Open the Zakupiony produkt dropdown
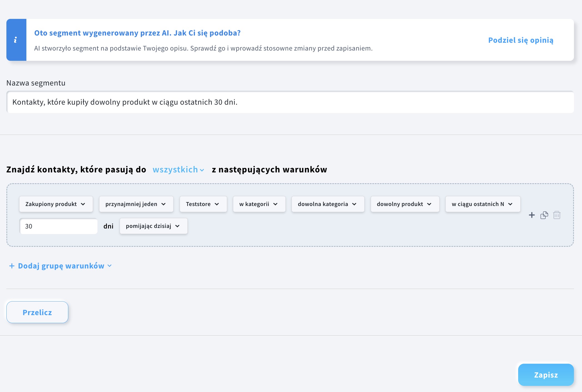Image resolution: width=582 pixels, height=392 pixels. [56, 204]
